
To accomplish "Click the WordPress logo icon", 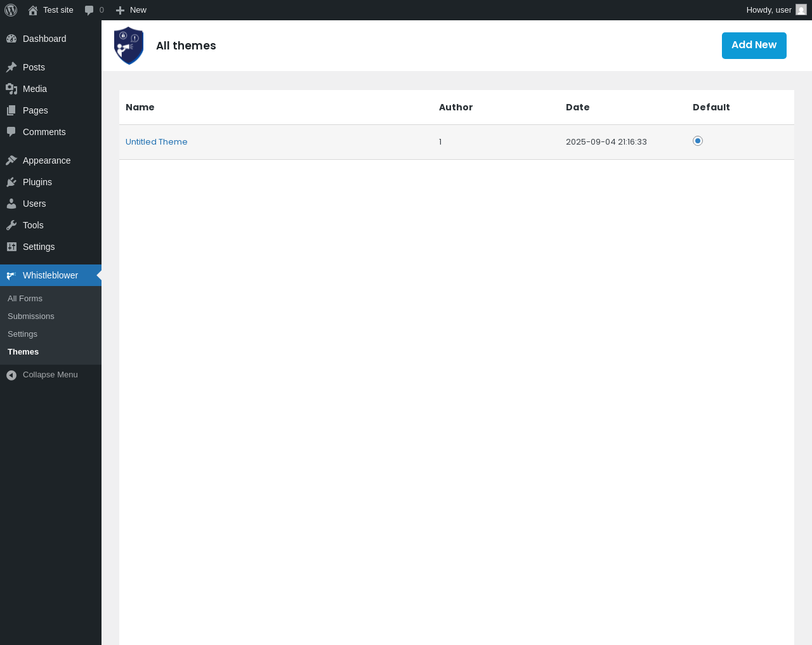I will pyautogui.click(x=11, y=10).
